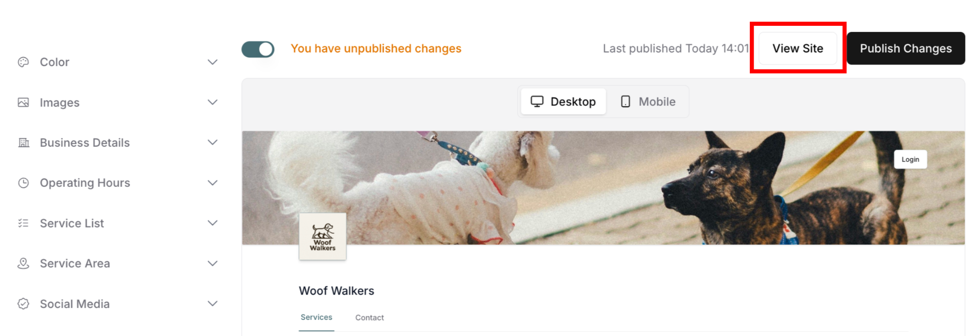This screenshot has width=980, height=336.
Task: Expand the Images section chevron
Action: [x=212, y=102]
